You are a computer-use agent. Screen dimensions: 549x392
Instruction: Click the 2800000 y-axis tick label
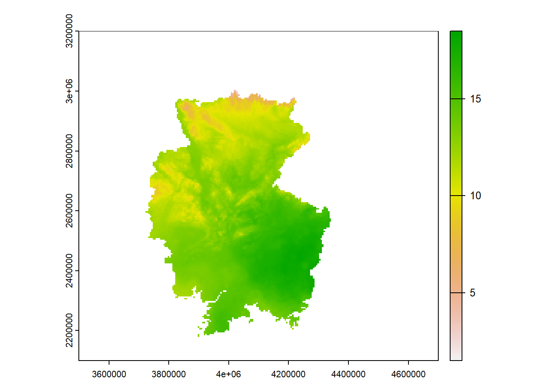click(x=69, y=151)
